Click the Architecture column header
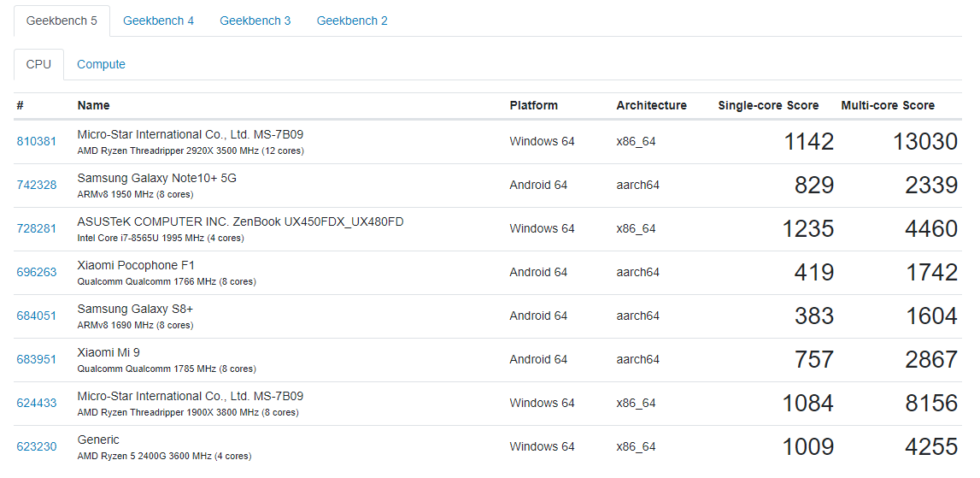 (651, 106)
